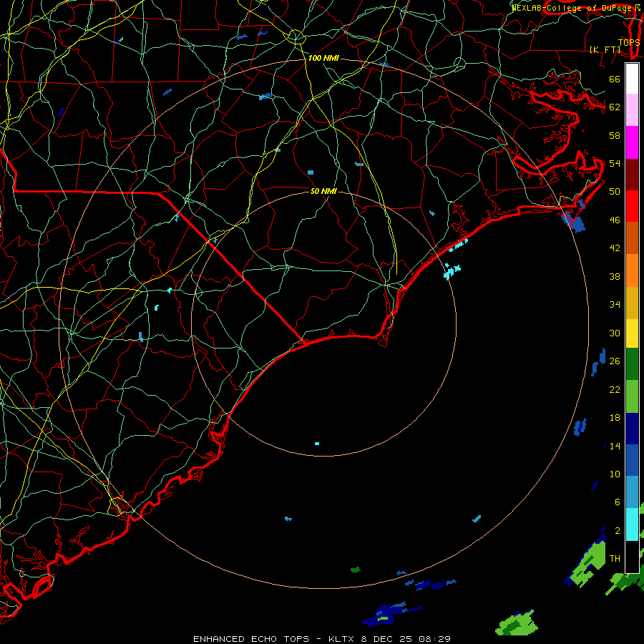Click the yellow legend swatch
This screenshot has width=644, height=644.
click(x=632, y=333)
